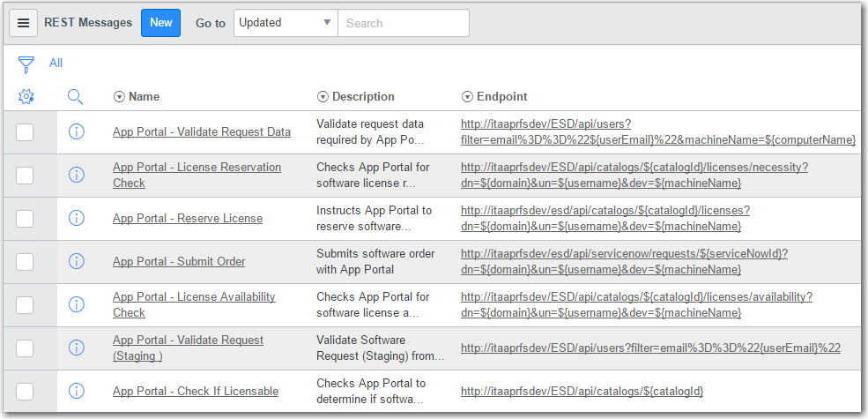868x419 pixels.
Task: Open App Portal - Submit Order record
Action: pyautogui.click(x=179, y=262)
